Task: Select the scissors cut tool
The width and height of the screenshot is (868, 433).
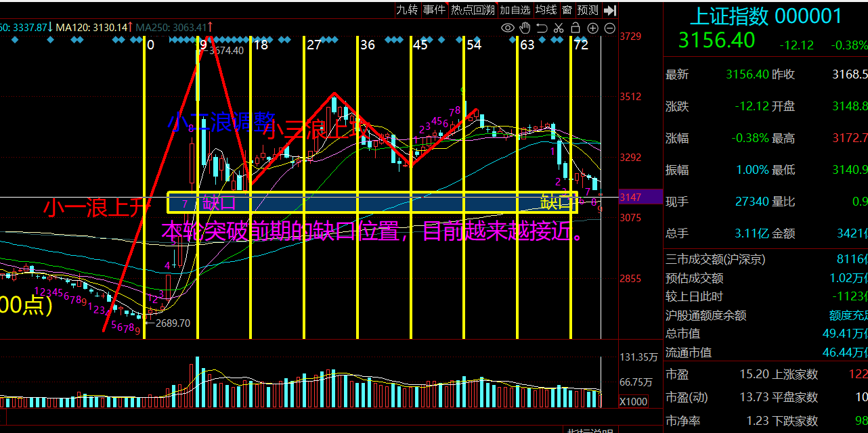Action: click(x=559, y=28)
